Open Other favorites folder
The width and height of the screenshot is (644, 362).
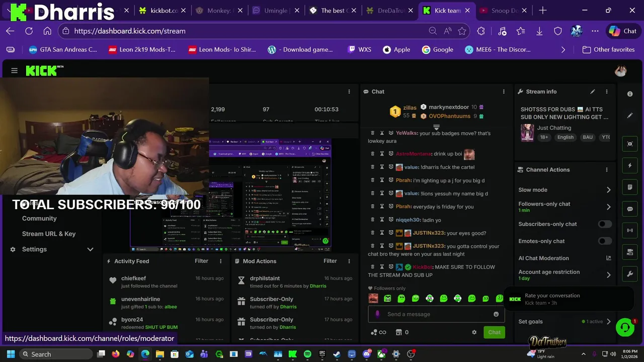point(608,50)
